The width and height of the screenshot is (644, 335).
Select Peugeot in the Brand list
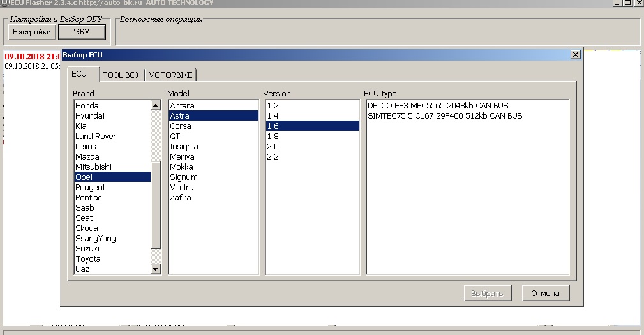click(x=112, y=187)
